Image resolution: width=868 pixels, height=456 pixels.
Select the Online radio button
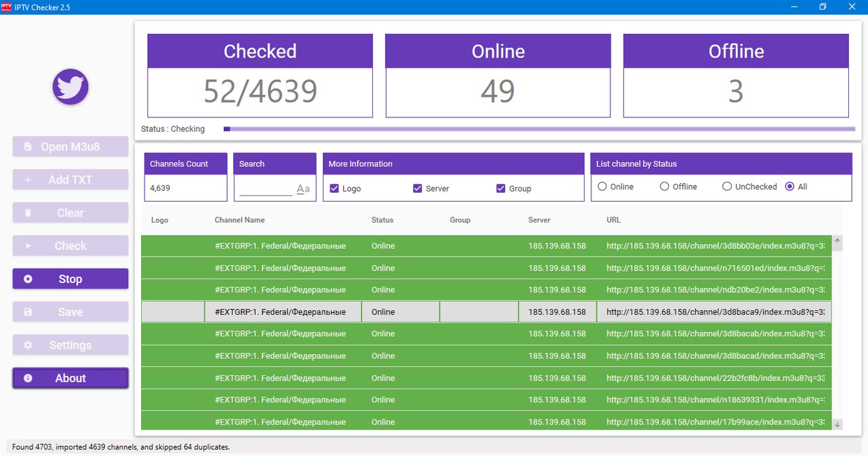click(602, 187)
